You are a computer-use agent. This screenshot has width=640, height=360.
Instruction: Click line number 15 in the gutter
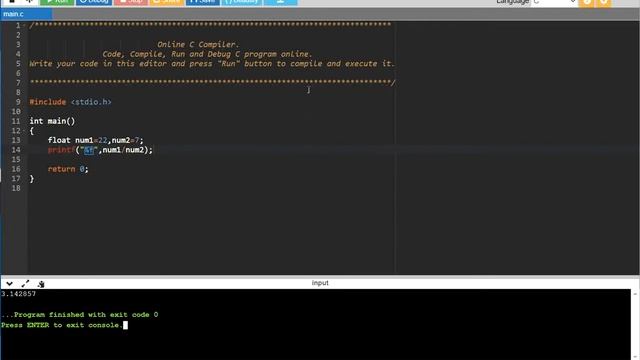(16, 160)
